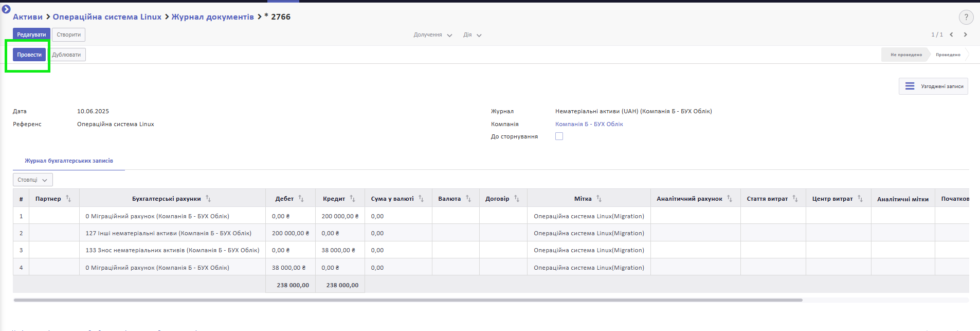Screen dimensions: 980x331
Task: Sort by Сума у валюті column arrows
Action: [x=421, y=199]
